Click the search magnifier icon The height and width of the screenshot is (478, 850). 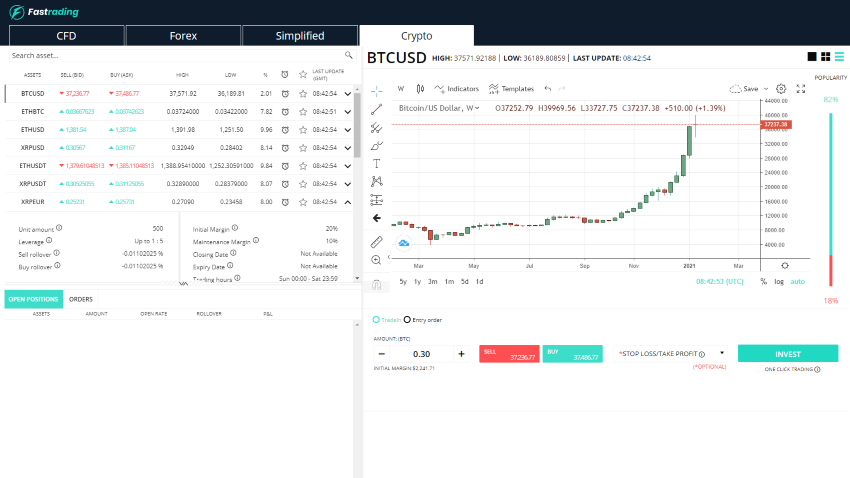click(x=349, y=55)
